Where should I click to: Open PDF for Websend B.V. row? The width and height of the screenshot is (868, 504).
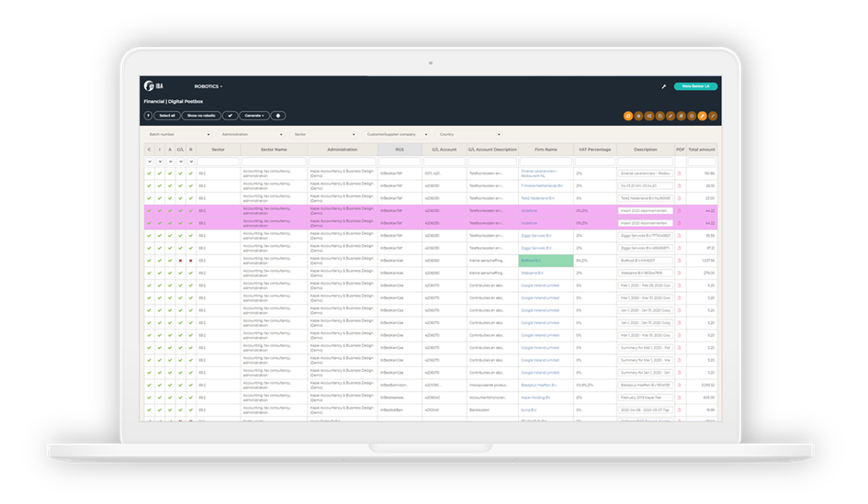click(679, 273)
